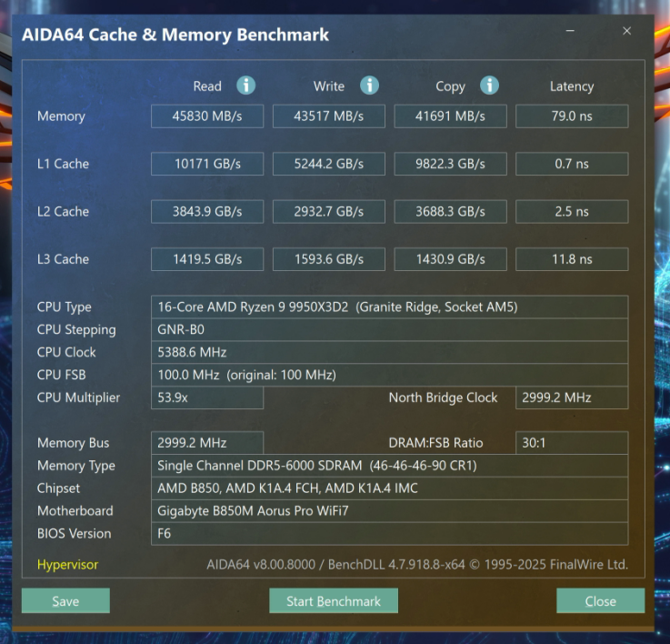Save the benchmark results

pyautogui.click(x=65, y=601)
